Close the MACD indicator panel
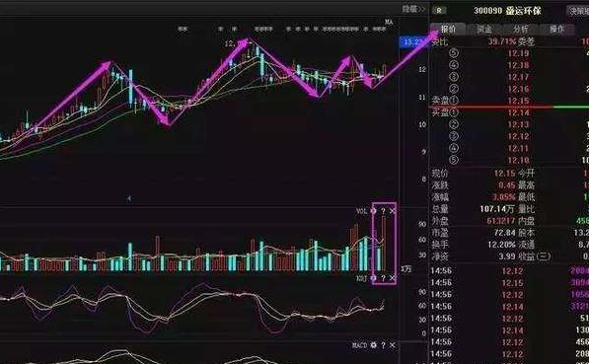Image resolution: width=589 pixels, height=364 pixels. (392, 345)
